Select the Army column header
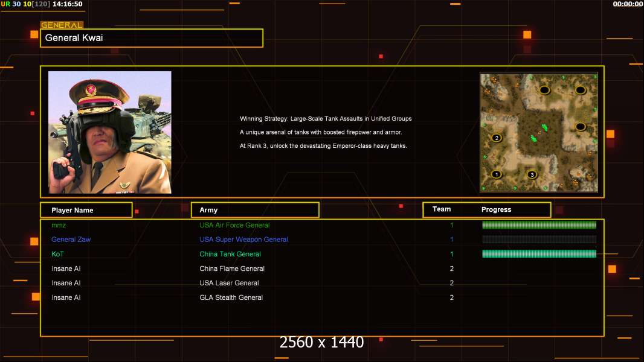This screenshot has height=362, width=644. [x=254, y=210]
